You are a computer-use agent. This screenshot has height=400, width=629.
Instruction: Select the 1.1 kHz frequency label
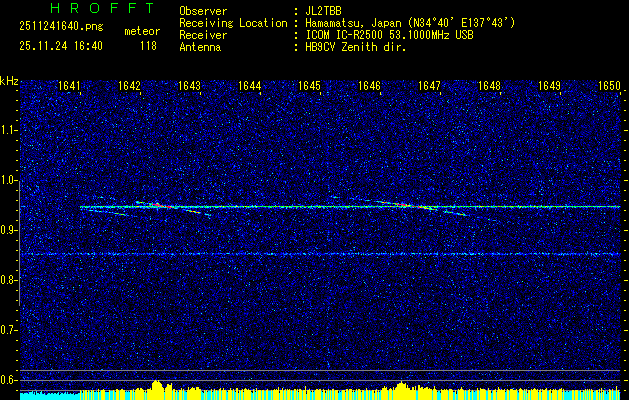pos(9,130)
